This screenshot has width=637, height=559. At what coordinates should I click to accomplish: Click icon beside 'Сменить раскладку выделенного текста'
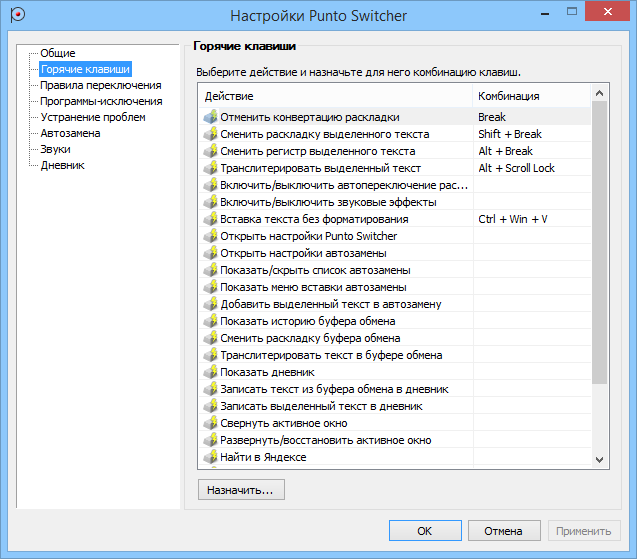point(210,134)
